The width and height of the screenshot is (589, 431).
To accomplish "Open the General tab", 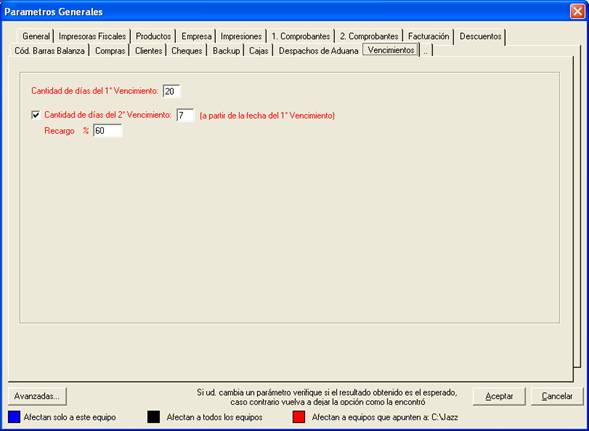I will coord(36,36).
